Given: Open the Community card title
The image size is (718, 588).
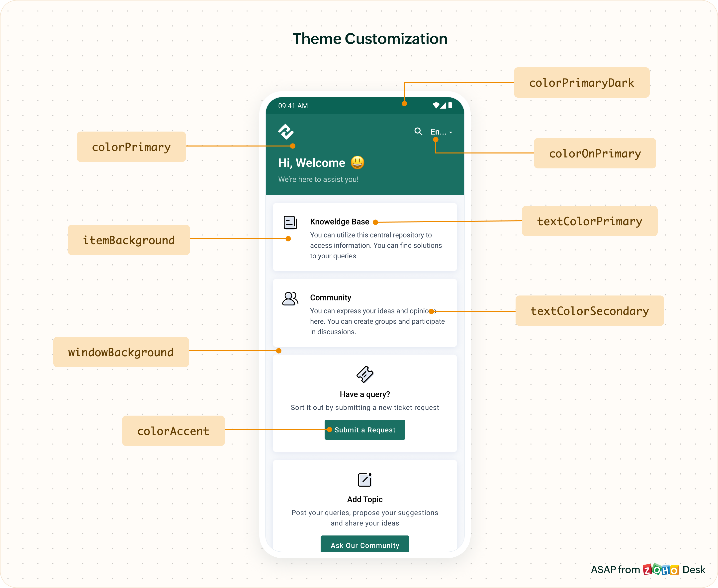Looking at the screenshot, I should pos(330,298).
